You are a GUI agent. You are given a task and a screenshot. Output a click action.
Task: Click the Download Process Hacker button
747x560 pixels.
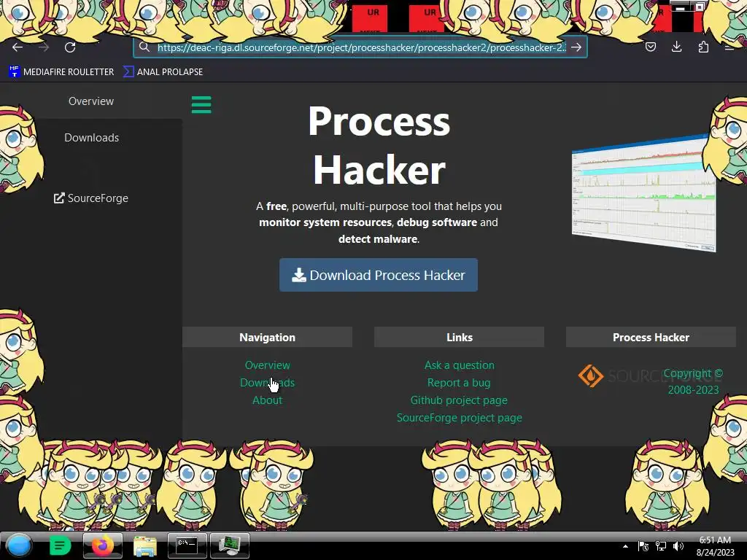379,275
